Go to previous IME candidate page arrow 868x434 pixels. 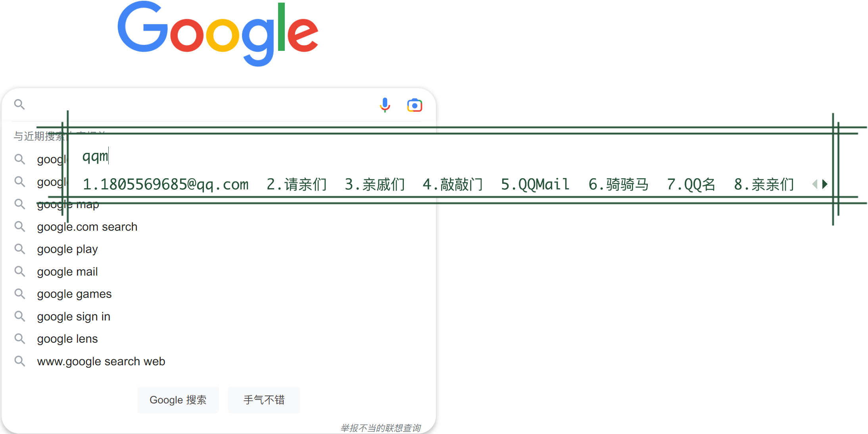(814, 184)
